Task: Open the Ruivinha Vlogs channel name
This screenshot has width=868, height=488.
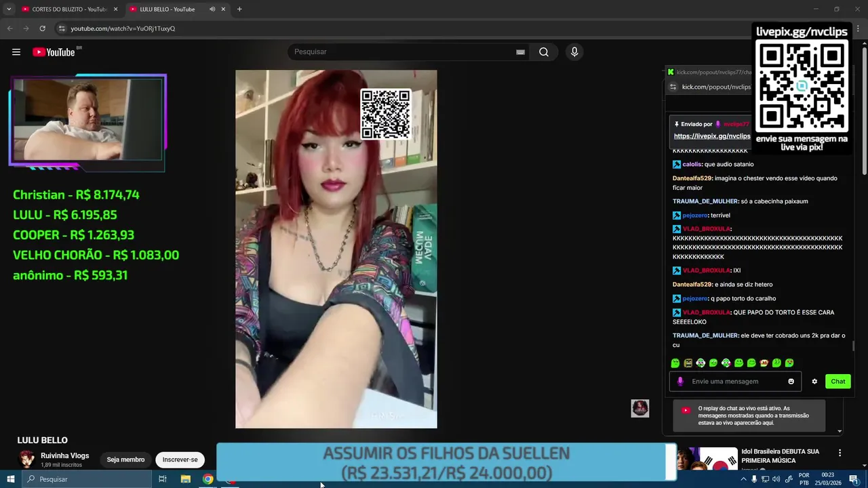Action: pyautogui.click(x=64, y=455)
